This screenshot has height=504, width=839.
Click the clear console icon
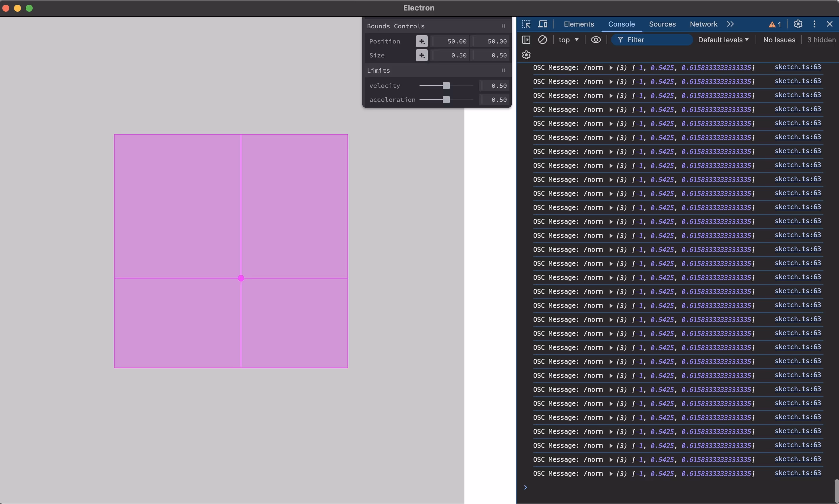(x=543, y=40)
